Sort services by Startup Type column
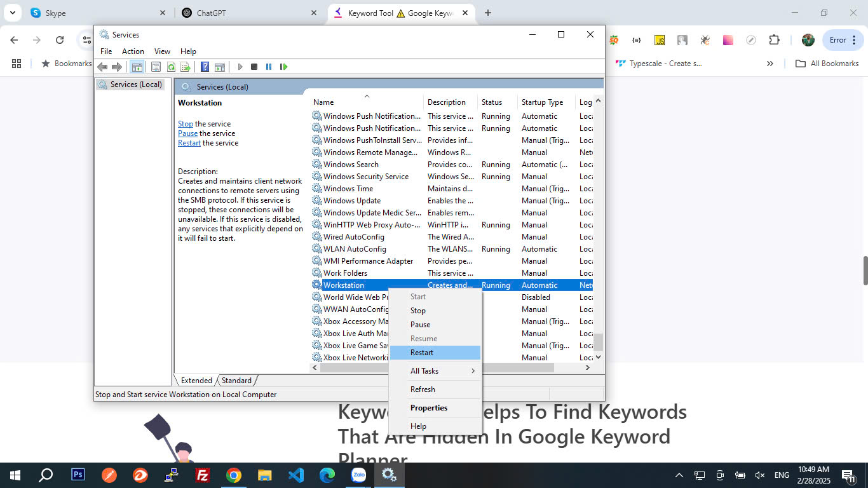Viewport: 868px width, 488px height. [542, 102]
